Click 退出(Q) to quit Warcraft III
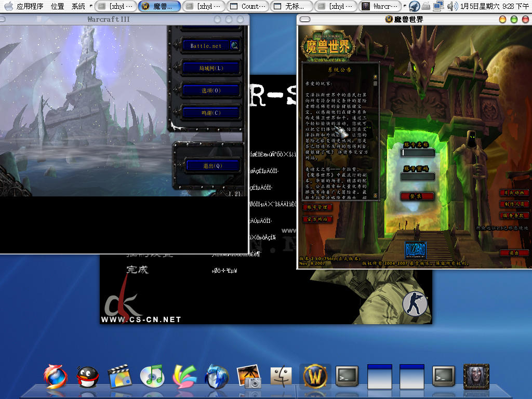Image resolution: width=532 pixels, height=399 pixels. tap(212, 166)
